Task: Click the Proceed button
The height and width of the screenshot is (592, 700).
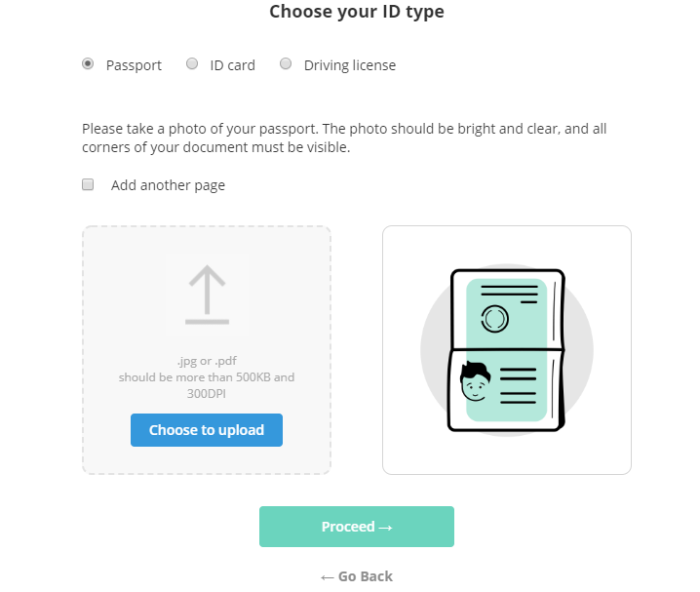Action: (x=357, y=527)
